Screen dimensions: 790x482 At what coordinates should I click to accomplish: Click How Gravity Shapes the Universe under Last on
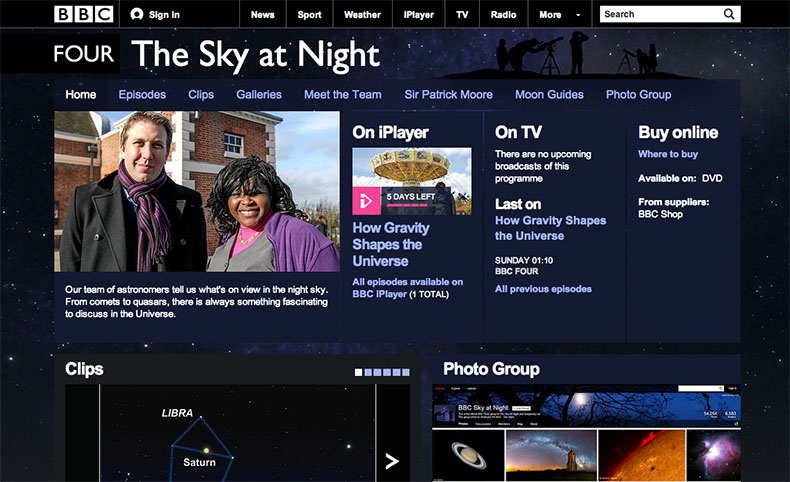(550, 228)
